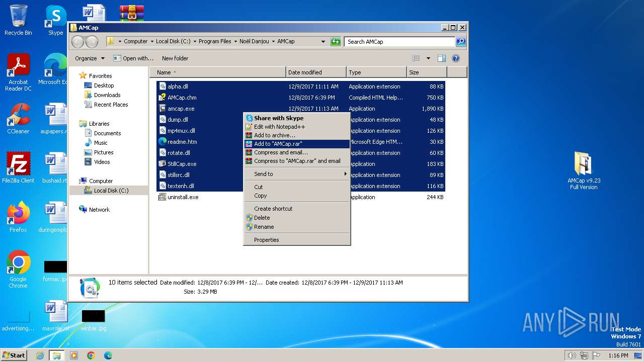Click New folder toolbar button
The image size is (644, 362).
tap(175, 58)
